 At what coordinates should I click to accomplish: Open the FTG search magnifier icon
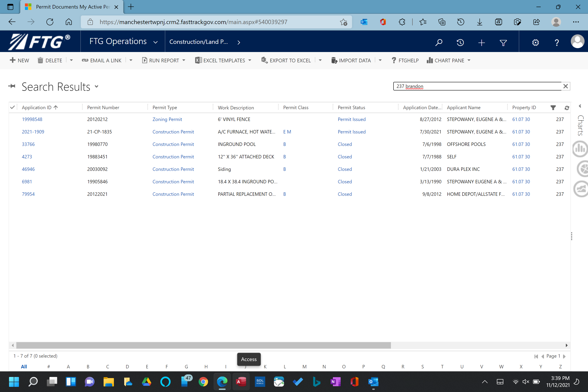click(x=439, y=43)
